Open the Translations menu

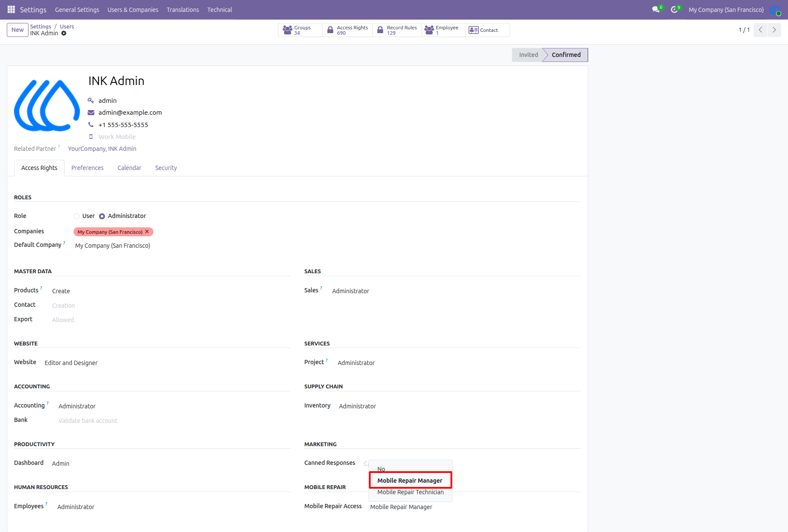pos(183,10)
